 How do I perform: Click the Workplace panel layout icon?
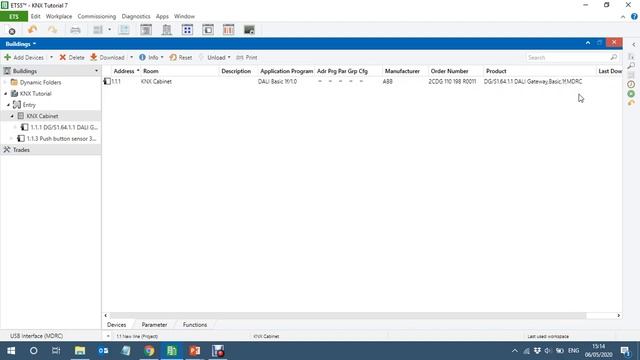point(98,30)
